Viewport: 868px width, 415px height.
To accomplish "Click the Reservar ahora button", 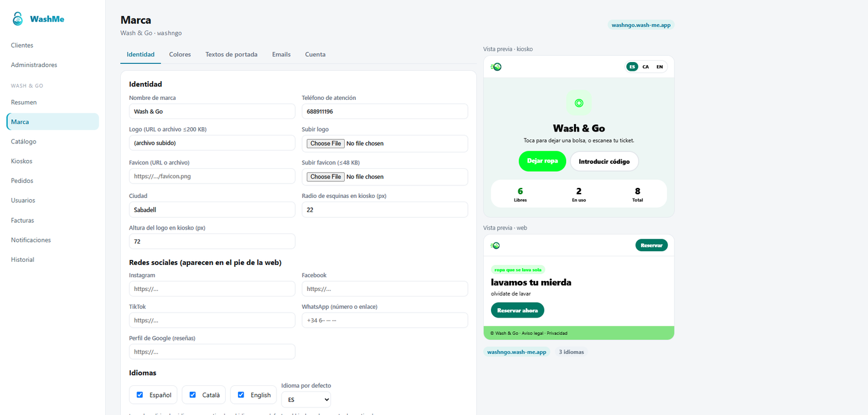I will (518, 310).
